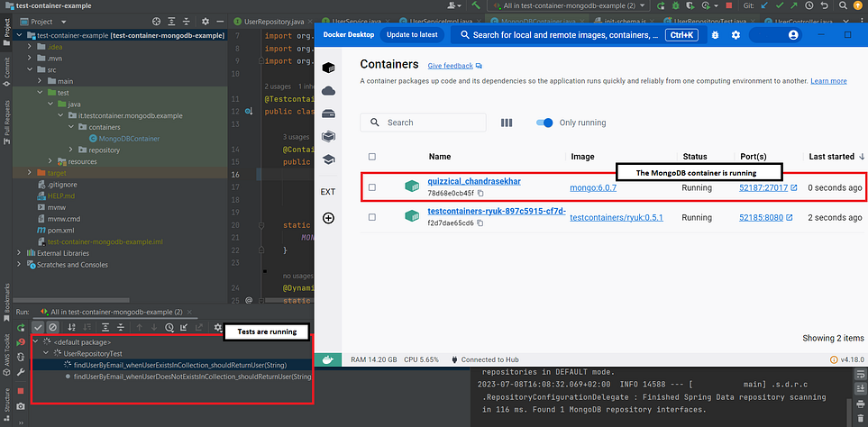This screenshot has width=868, height=427.
Task: Push commits with Git green arrow
Action: click(x=794, y=5)
